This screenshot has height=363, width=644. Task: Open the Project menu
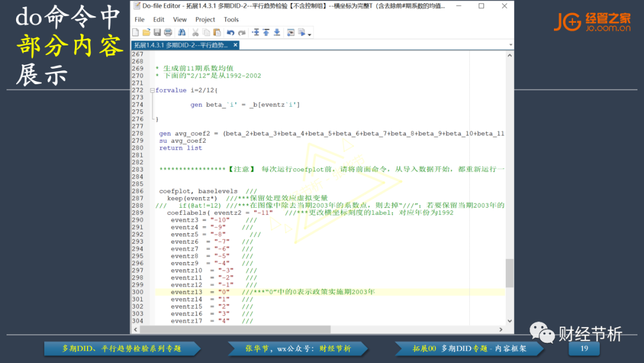[x=205, y=20]
